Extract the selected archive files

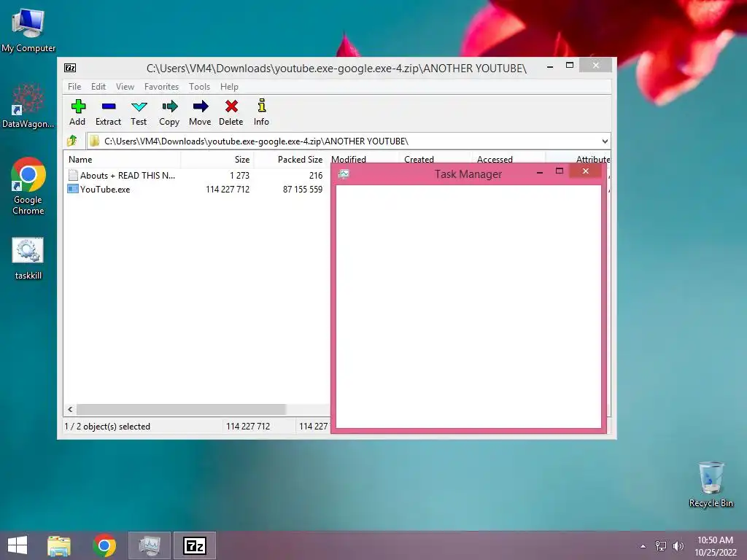(108, 112)
